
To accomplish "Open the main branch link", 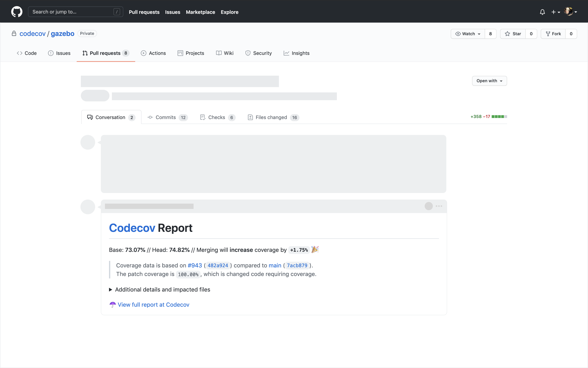I will [275, 265].
